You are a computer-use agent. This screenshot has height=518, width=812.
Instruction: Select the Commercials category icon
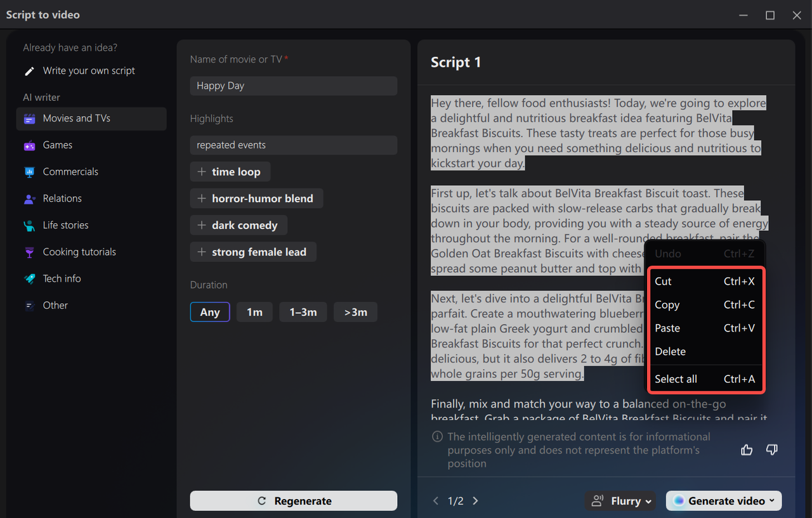[30, 172]
